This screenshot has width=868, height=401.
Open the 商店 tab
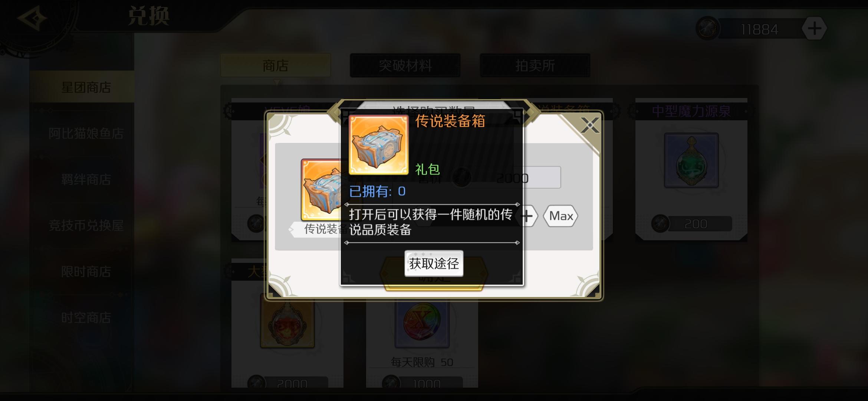[275, 66]
